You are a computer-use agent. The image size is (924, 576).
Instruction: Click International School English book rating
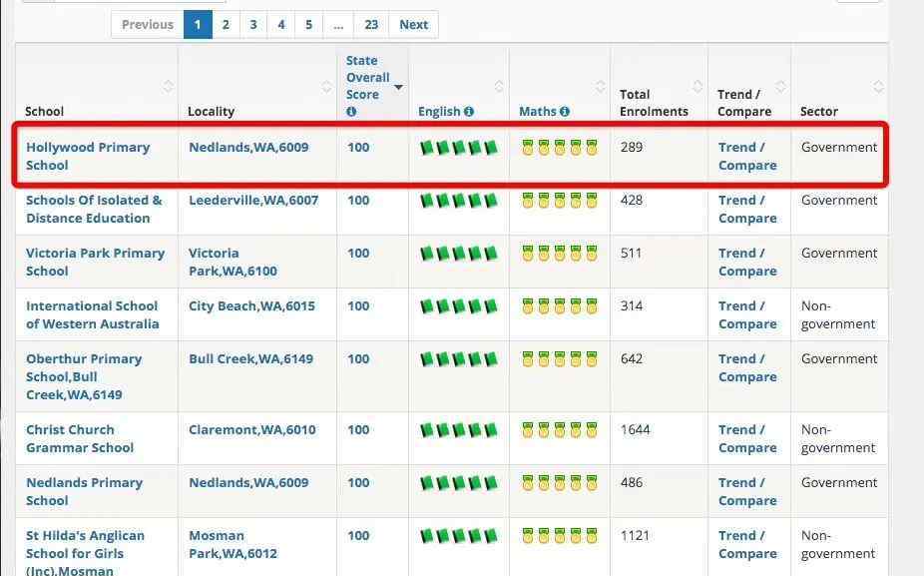(x=458, y=306)
